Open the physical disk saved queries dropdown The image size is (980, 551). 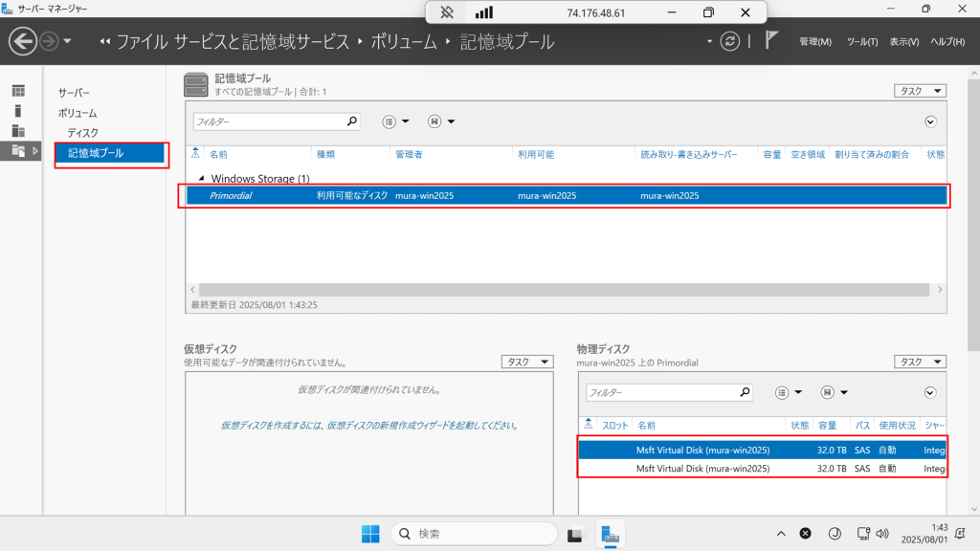click(835, 392)
